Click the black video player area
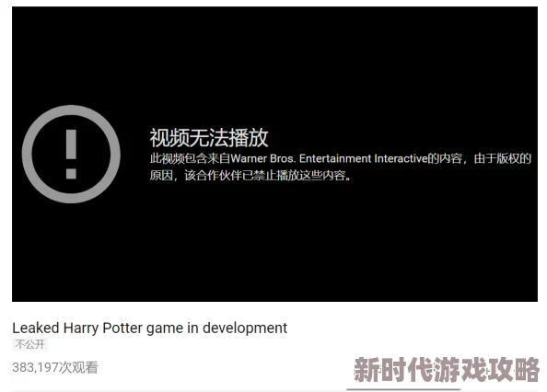Viewport: 547px width, 392px height. [275, 154]
